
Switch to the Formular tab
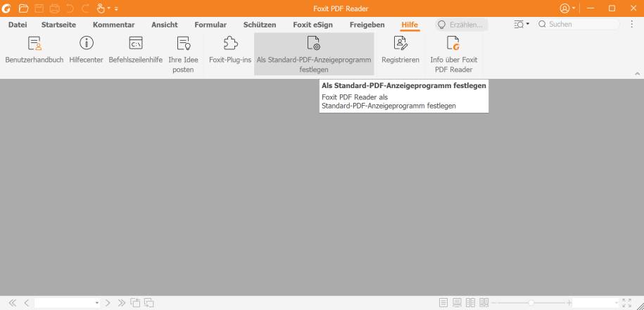(x=210, y=25)
